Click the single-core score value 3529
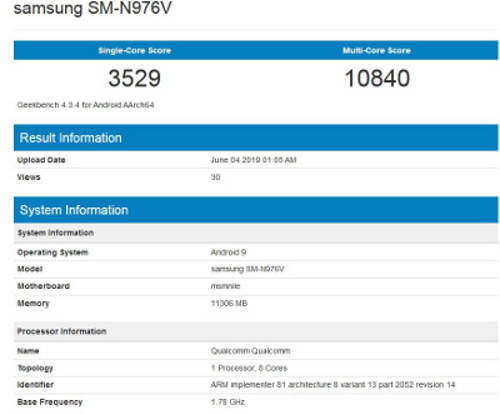 135,79
